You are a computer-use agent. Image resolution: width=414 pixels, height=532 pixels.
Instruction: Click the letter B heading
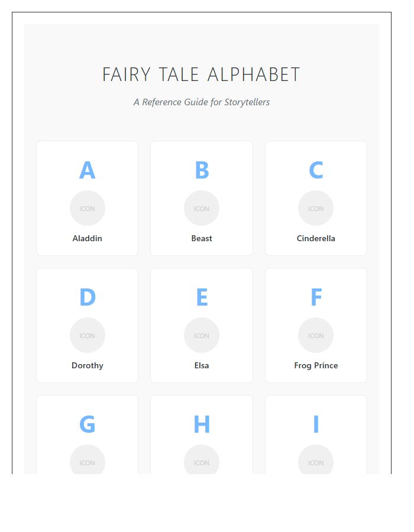click(x=202, y=170)
